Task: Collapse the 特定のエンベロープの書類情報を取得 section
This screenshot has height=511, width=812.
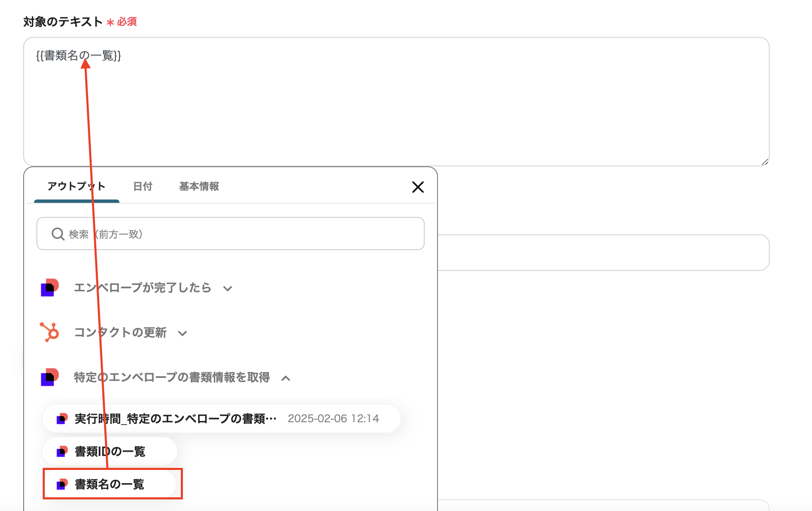Action: 286,378
